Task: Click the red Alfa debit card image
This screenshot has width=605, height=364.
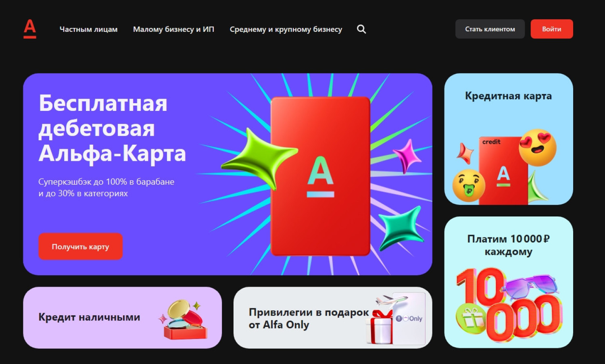Action: [x=320, y=176]
